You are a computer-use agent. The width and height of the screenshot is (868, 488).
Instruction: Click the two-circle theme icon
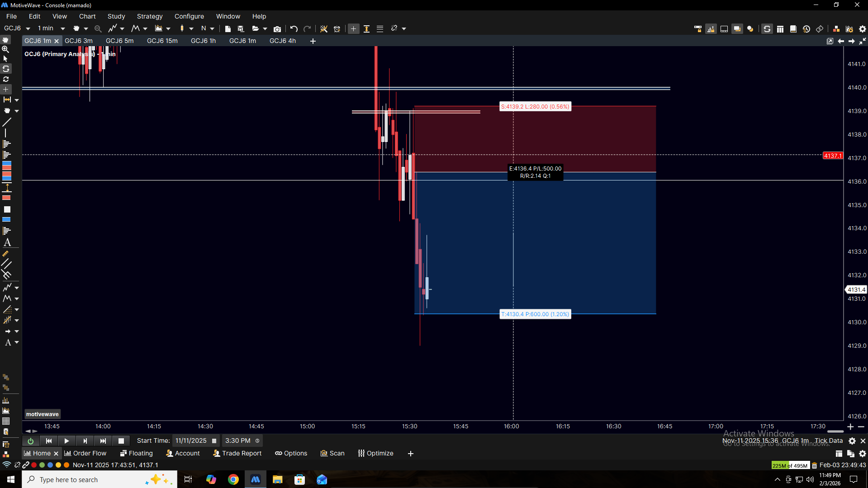[750, 28]
